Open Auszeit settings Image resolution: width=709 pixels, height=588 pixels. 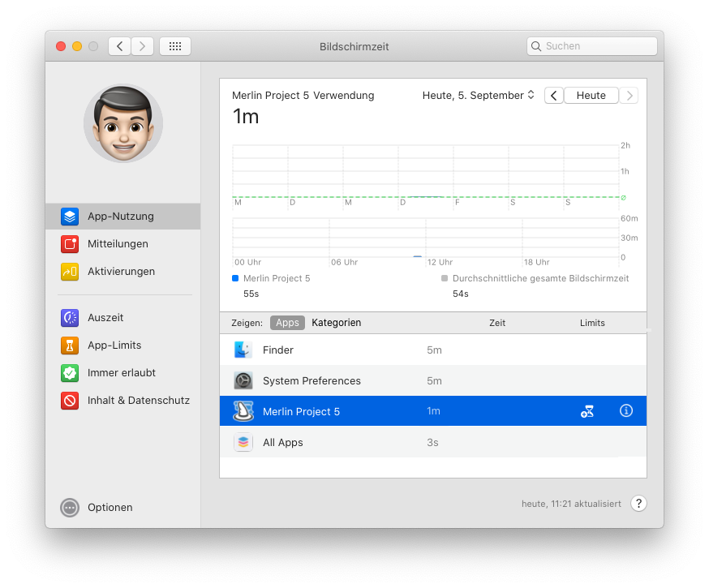coord(105,318)
